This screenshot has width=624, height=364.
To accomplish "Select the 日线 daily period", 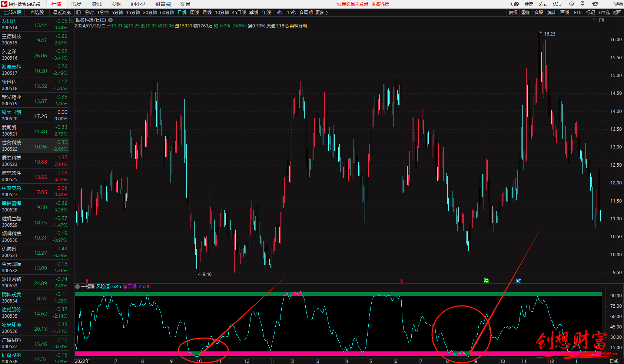I will pyautogui.click(x=182, y=13).
